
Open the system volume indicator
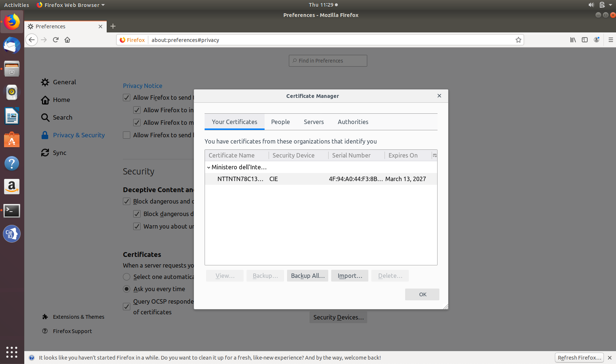[591, 5]
